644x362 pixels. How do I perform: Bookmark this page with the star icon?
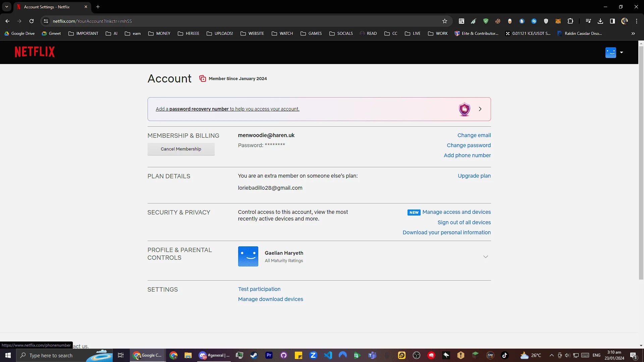pos(445,21)
